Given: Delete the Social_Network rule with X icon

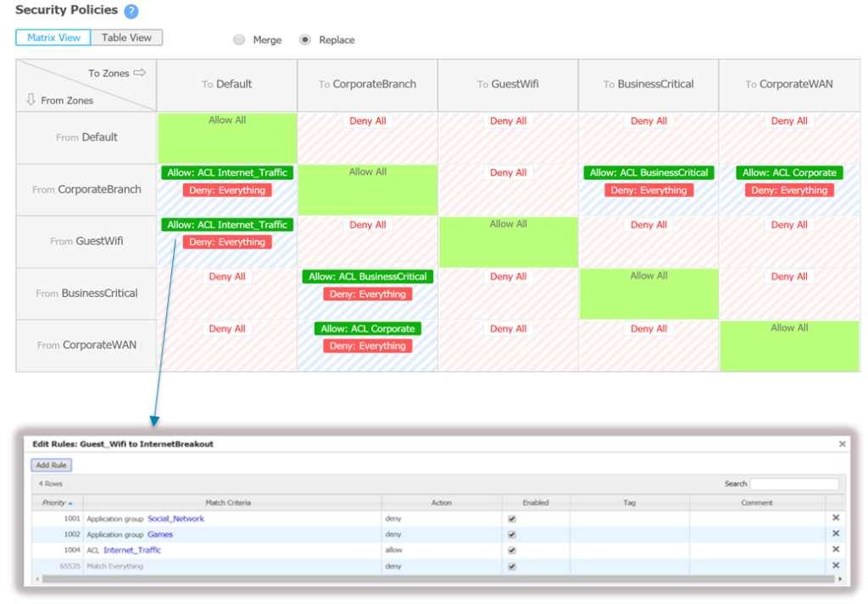Looking at the screenshot, I should pos(835,518).
